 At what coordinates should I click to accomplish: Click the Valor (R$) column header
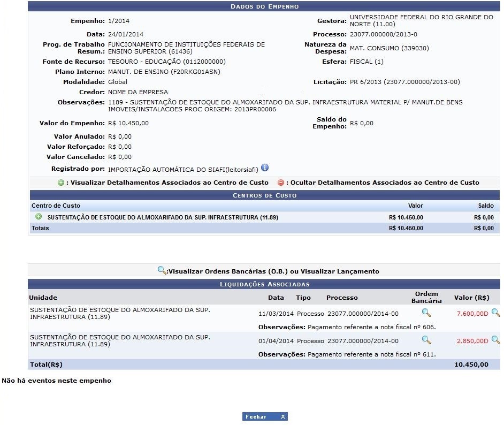pyautogui.click(x=471, y=298)
